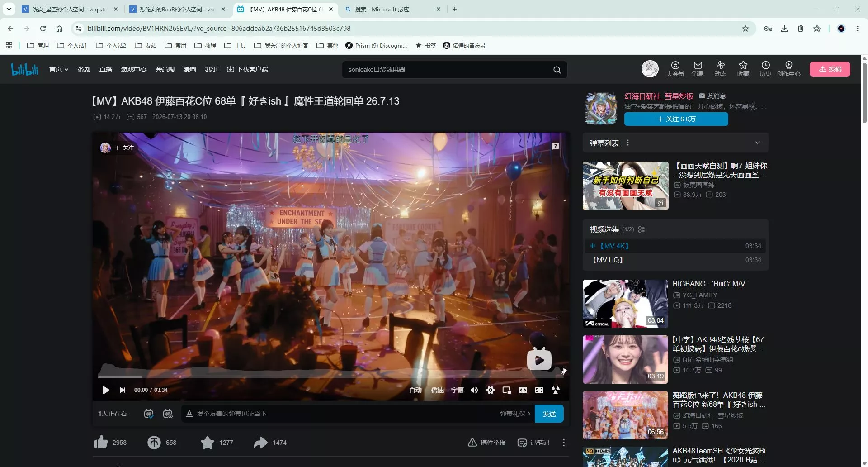Open 大会员 premium membership icon
Viewport: 868px width, 467px height.
pyautogui.click(x=675, y=69)
